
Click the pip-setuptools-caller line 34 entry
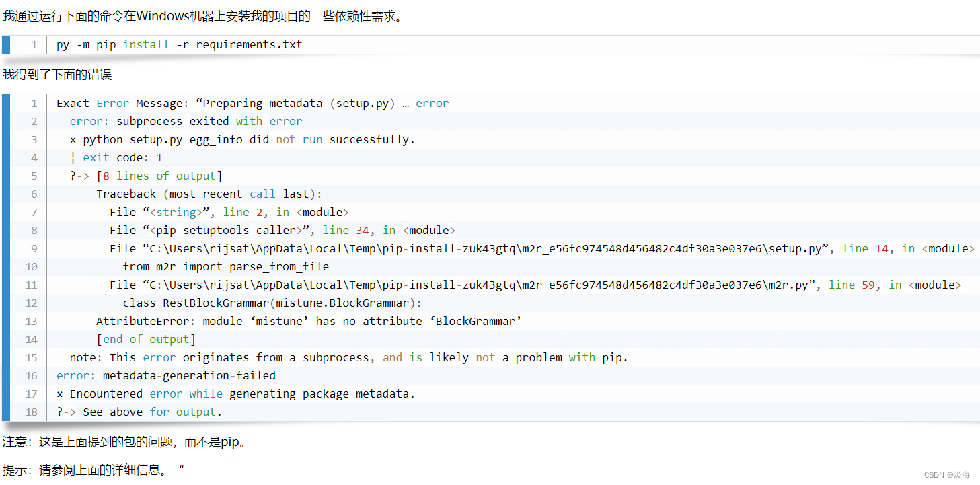coord(283,231)
